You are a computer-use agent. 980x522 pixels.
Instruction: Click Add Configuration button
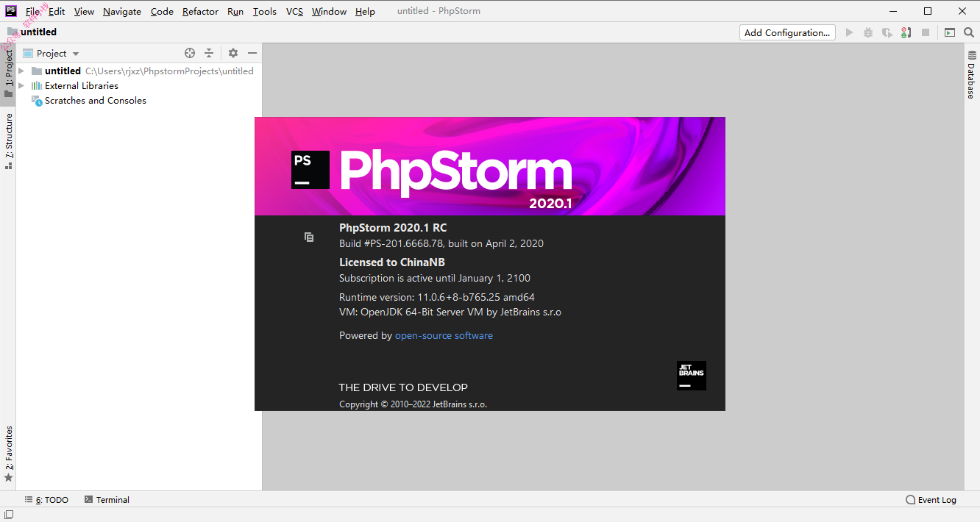pos(787,32)
